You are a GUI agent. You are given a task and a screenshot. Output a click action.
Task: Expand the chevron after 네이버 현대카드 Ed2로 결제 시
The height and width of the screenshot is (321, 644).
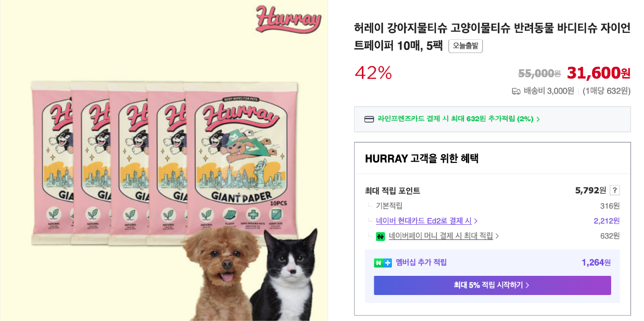[x=476, y=221]
